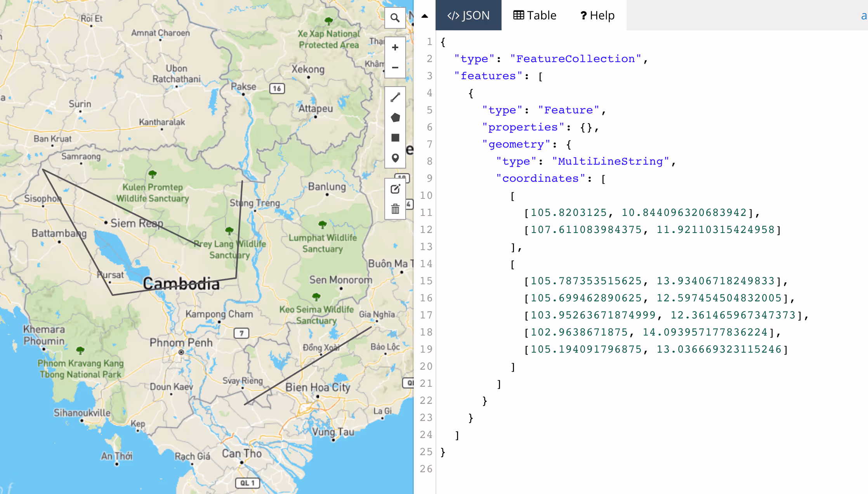This screenshot has height=494, width=868.
Task: Click the Pakse map label
Action: click(243, 87)
